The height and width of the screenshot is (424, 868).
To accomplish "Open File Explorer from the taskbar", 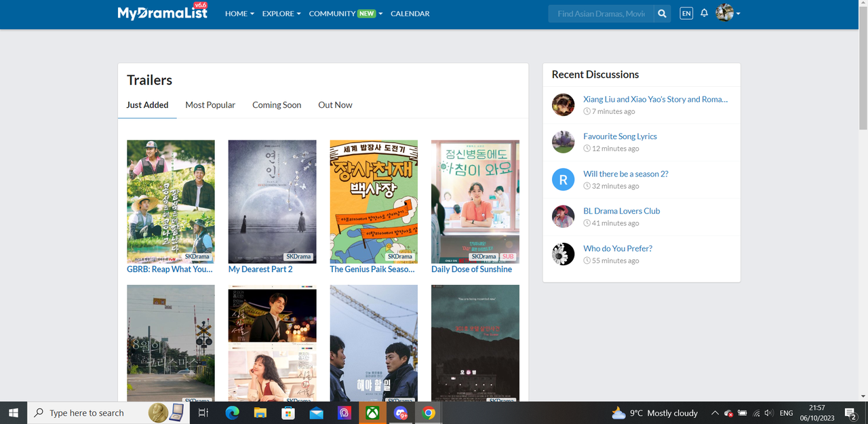I will pos(260,412).
